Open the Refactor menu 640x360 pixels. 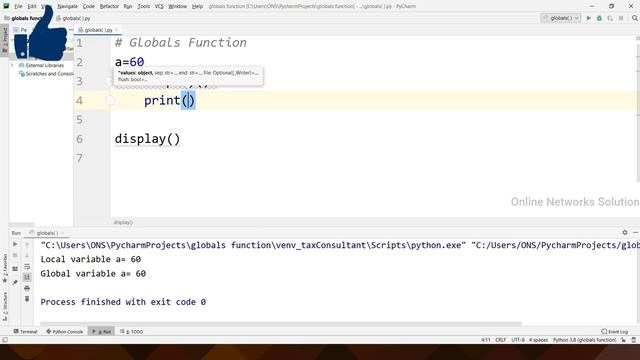point(109,6)
